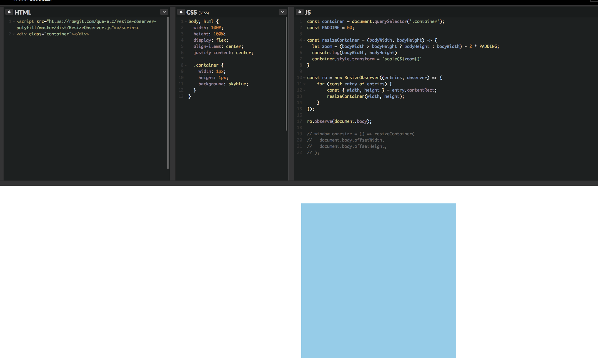This screenshot has height=364, width=598.
Task: Open CSS editor settings gear
Action: click(181, 12)
